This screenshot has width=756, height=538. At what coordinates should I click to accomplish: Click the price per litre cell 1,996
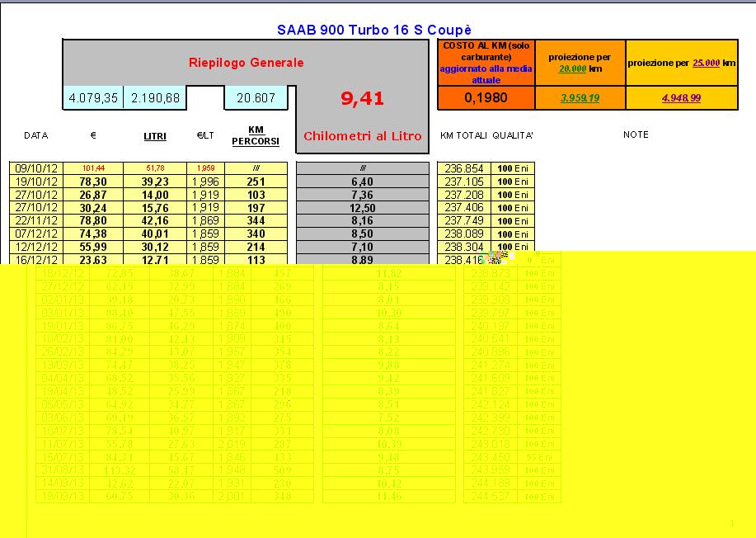click(x=205, y=182)
